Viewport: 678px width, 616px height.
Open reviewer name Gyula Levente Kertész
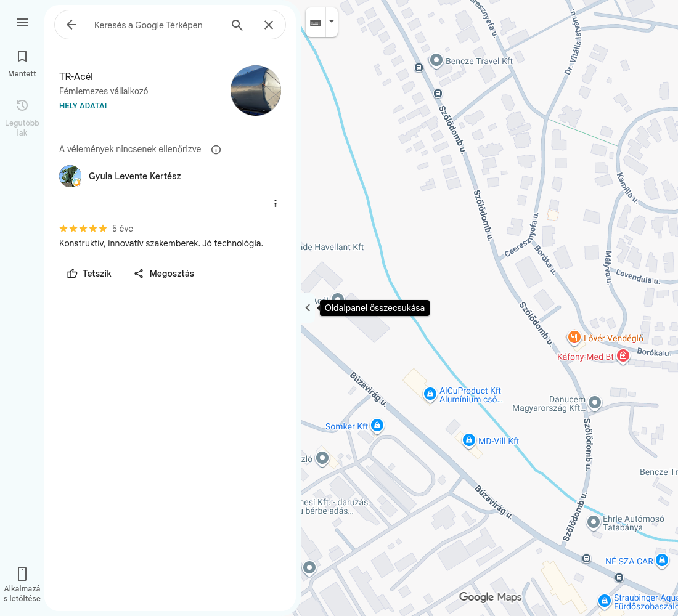[x=134, y=176]
